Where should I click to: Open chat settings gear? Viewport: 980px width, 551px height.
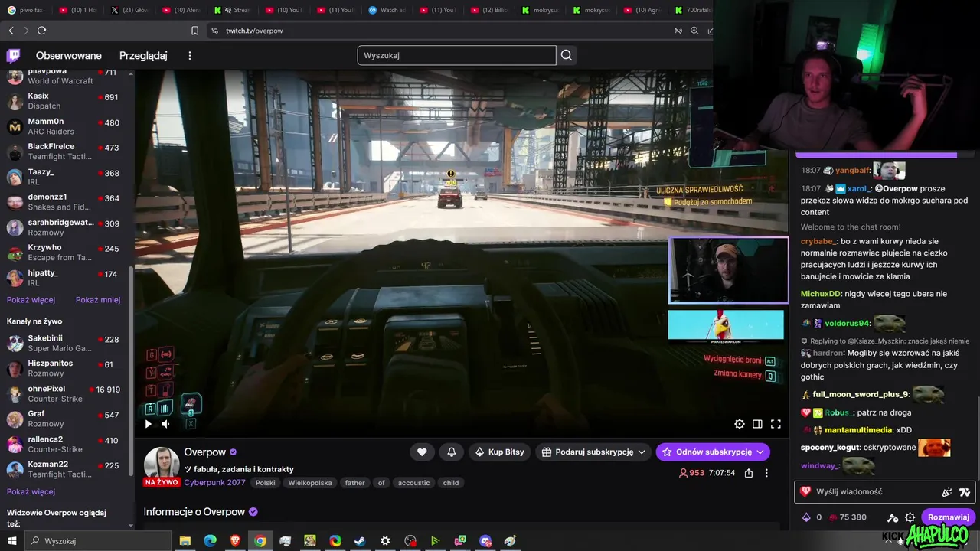pyautogui.click(x=910, y=517)
